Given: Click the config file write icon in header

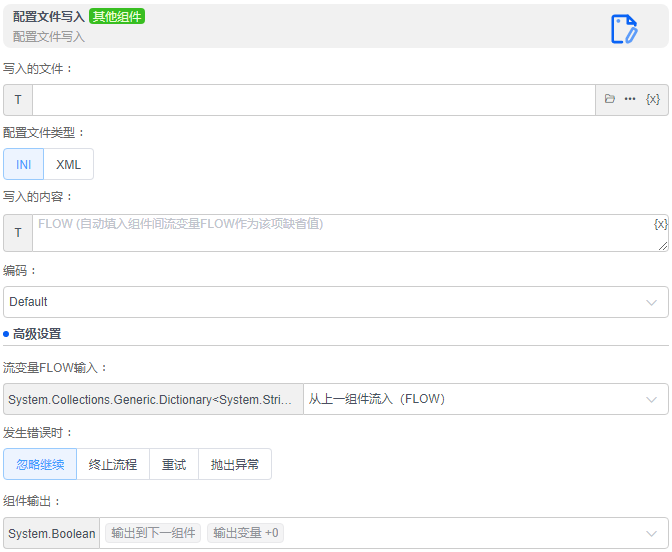Looking at the screenshot, I should [624, 29].
